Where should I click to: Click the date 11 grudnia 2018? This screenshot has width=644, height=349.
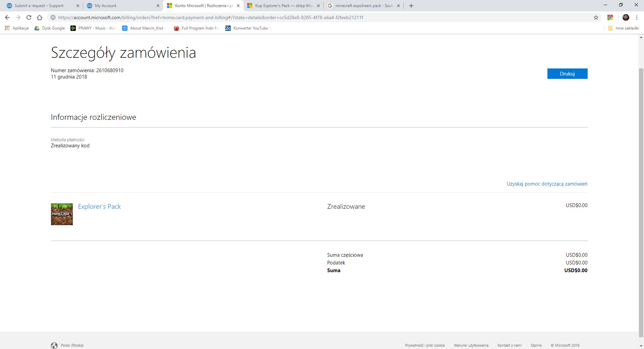[69, 77]
